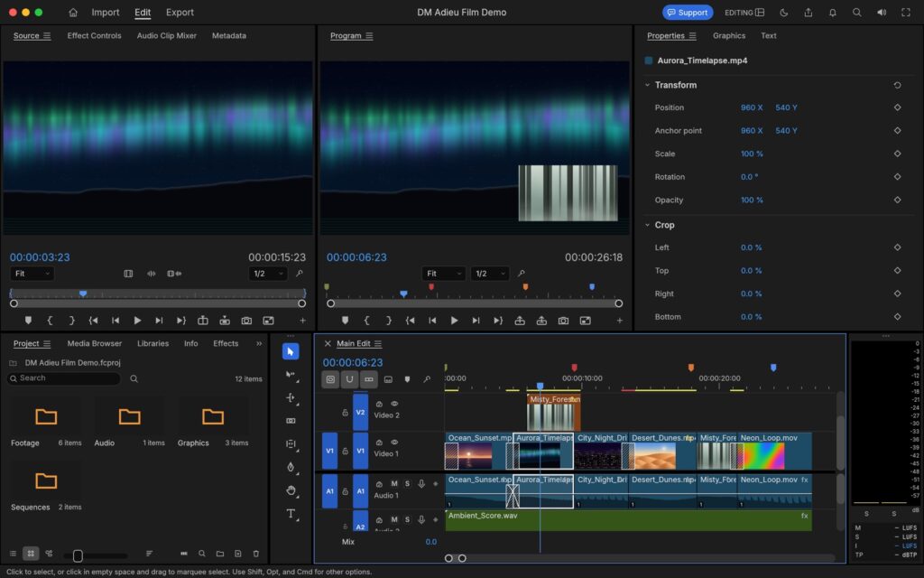This screenshot has width=924, height=578.
Task: Switch to the Export workspace tab
Action: [180, 13]
